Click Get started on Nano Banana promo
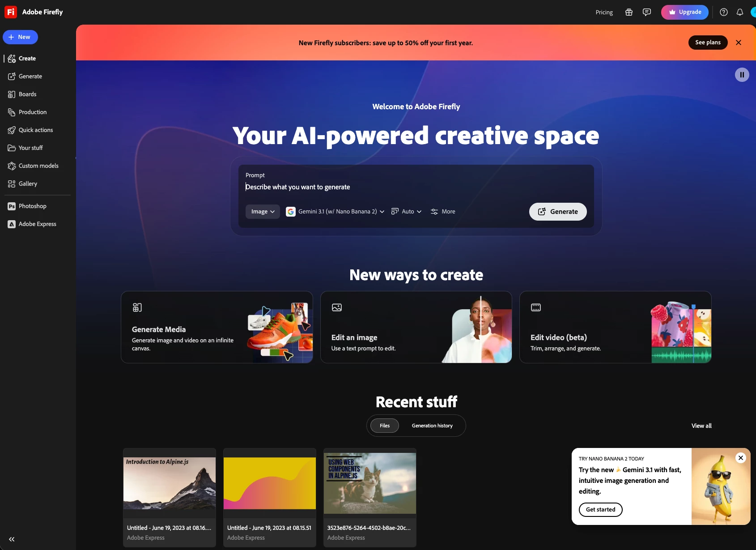This screenshot has width=756, height=550. (601, 510)
